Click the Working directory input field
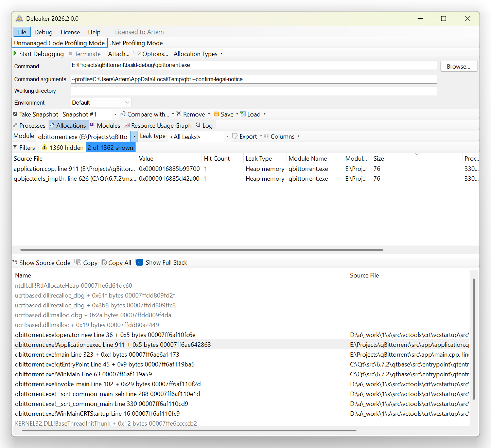This screenshot has height=448, width=491. pyautogui.click(x=253, y=91)
